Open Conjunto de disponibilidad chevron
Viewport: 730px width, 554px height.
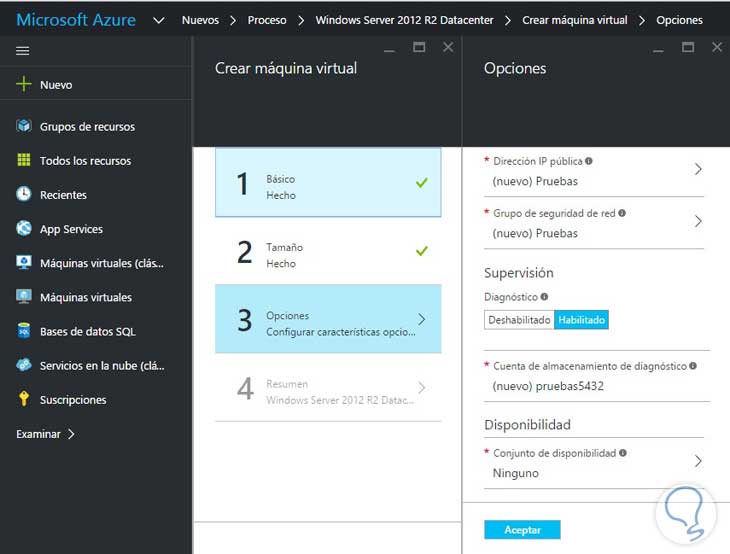(x=698, y=461)
